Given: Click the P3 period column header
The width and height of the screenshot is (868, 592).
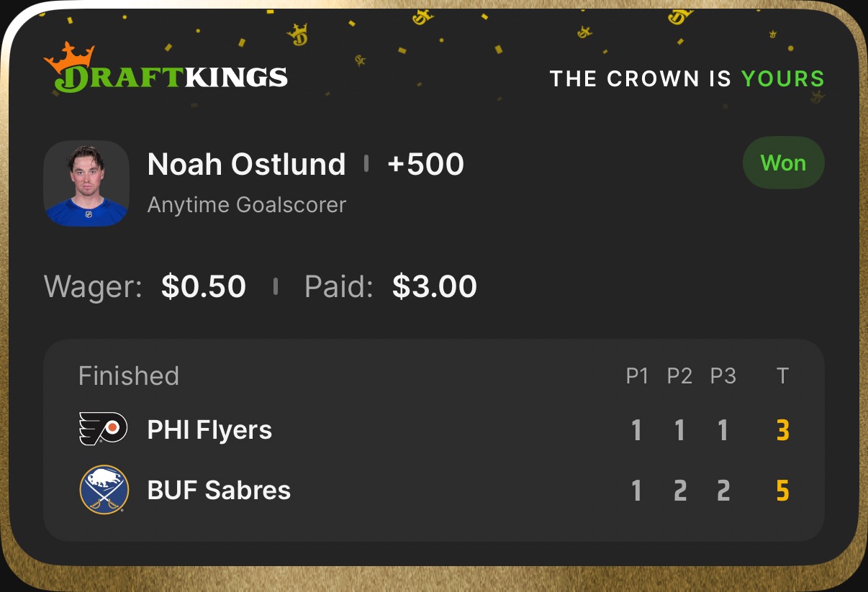Looking at the screenshot, I should [723, 376].
